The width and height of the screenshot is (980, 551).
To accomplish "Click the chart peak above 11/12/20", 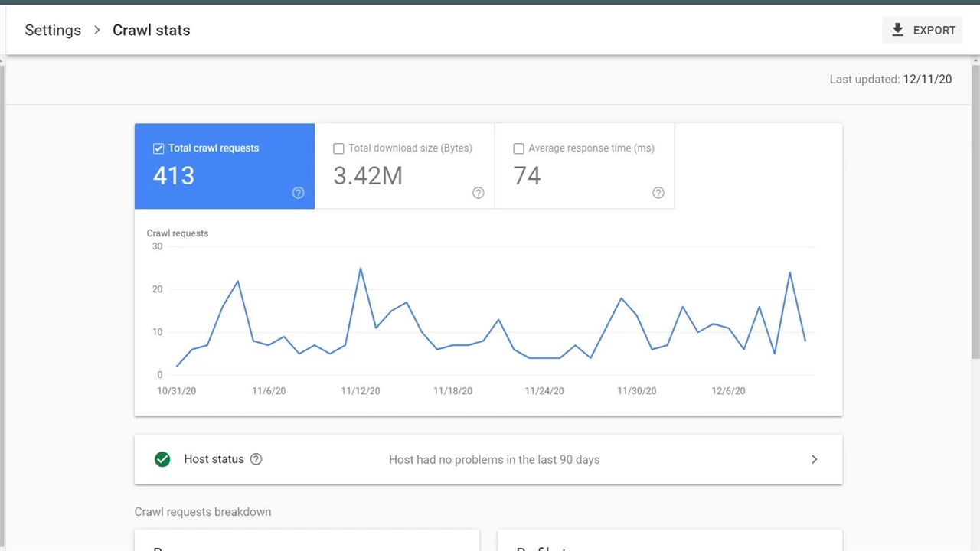I will 361,269.
